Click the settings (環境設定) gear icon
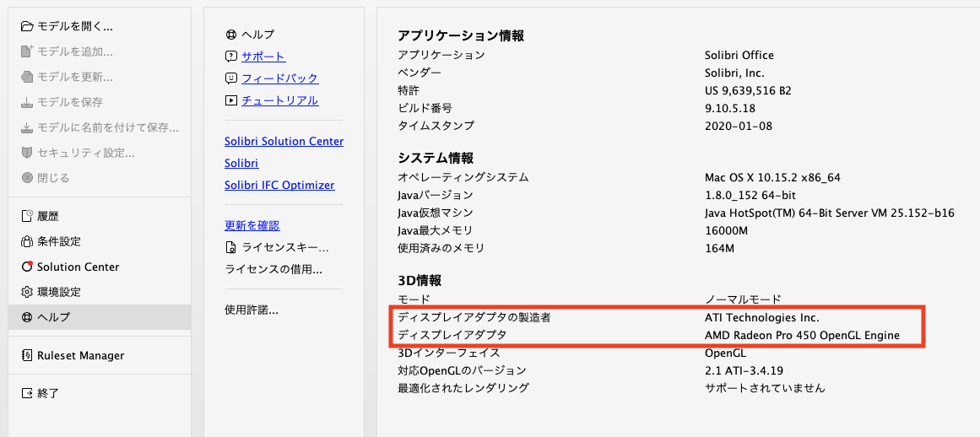980x437 pixels. click(x=27, y=292)
